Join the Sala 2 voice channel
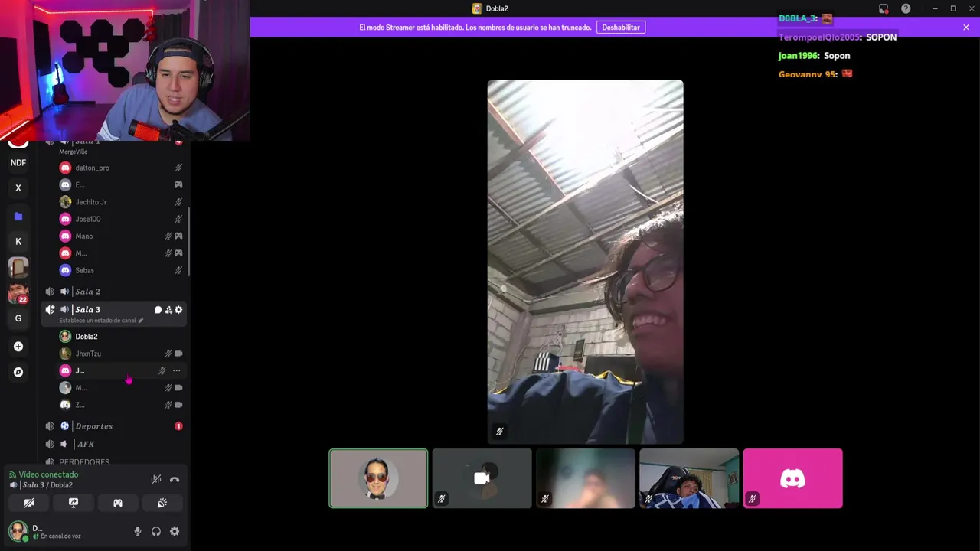Screen dimensions: 980x551 tap(113, 292)
